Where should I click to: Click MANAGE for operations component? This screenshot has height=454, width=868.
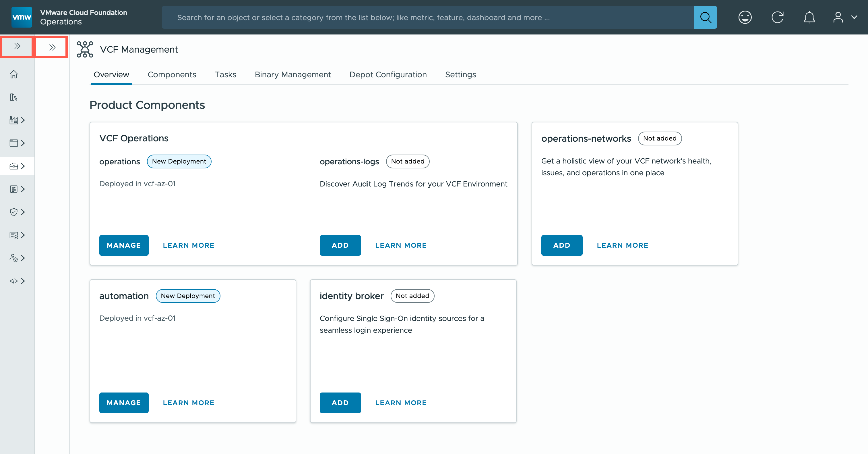(x=124, y=245)
